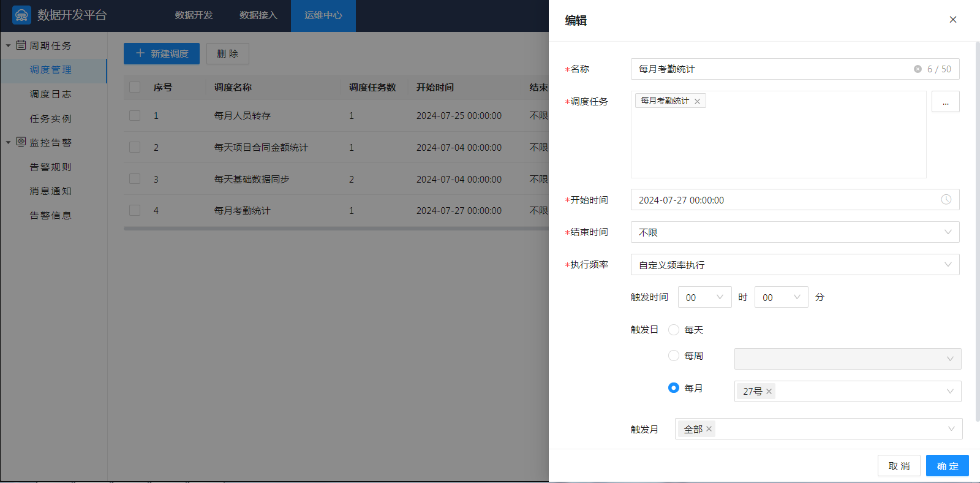This screenshot has height=483, width=980.
Task: Click the data platform logo icon
Action: (x=21, y=15)
